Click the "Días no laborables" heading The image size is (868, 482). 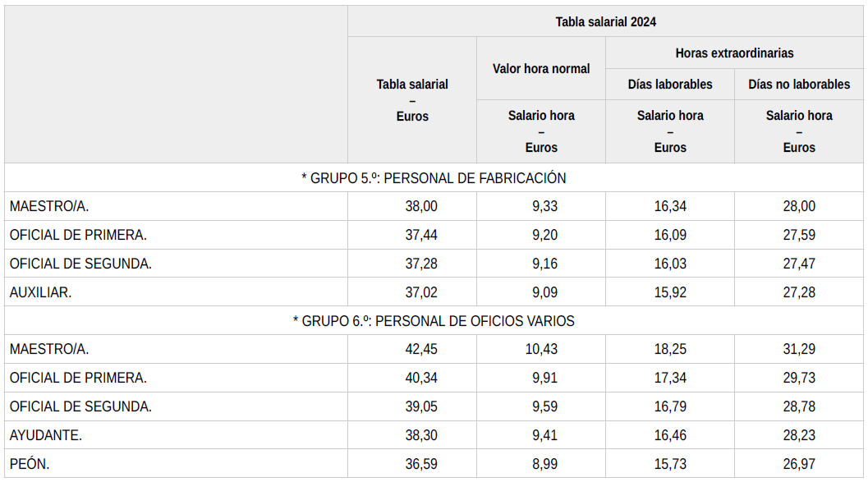tap(799, 85)
